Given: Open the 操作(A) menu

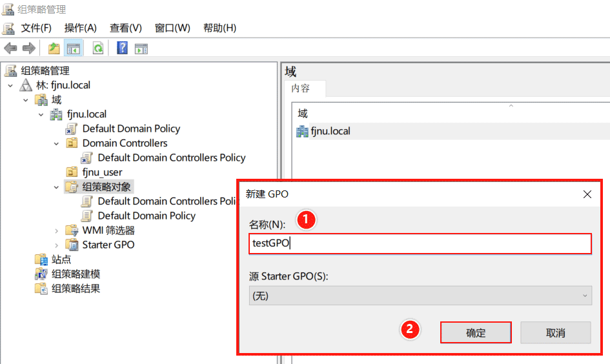Looking at the screenshot, I should click(81, 28).
